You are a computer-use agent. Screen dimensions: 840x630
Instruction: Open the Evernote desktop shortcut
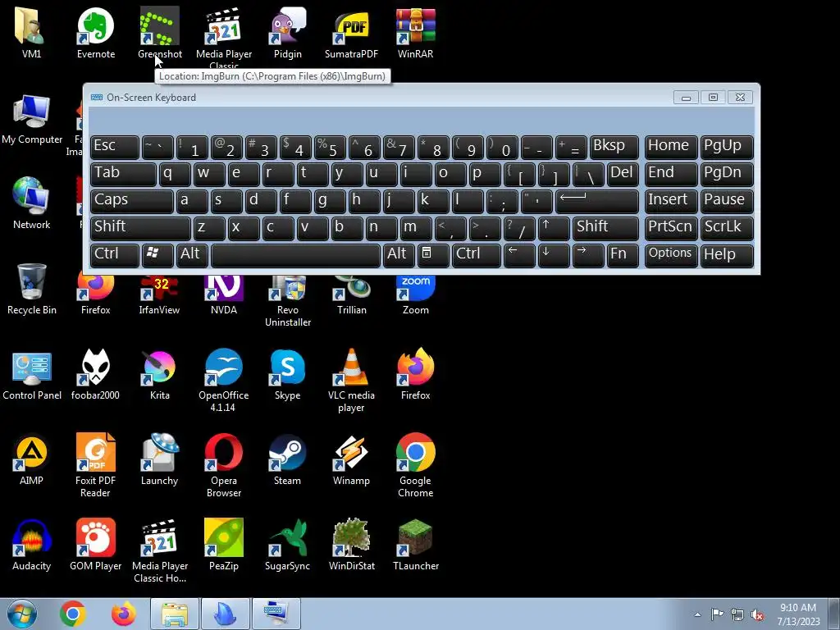click(95, 33)
